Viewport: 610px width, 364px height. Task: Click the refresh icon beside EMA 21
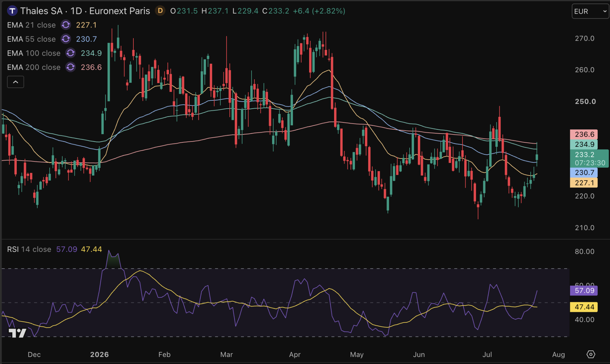tap(66, 25)
